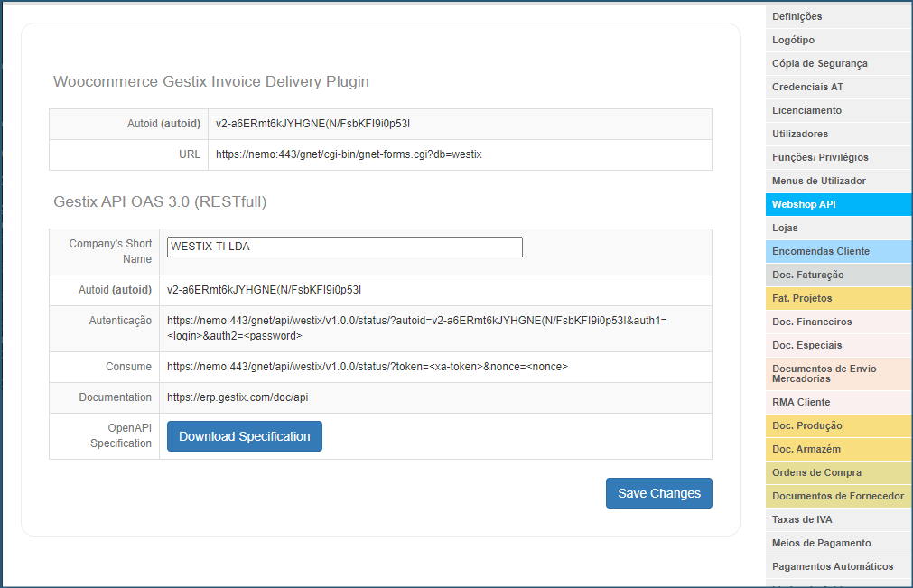Click the plugin URL gnet-forms.cgi value

click(x=349, y=154)
